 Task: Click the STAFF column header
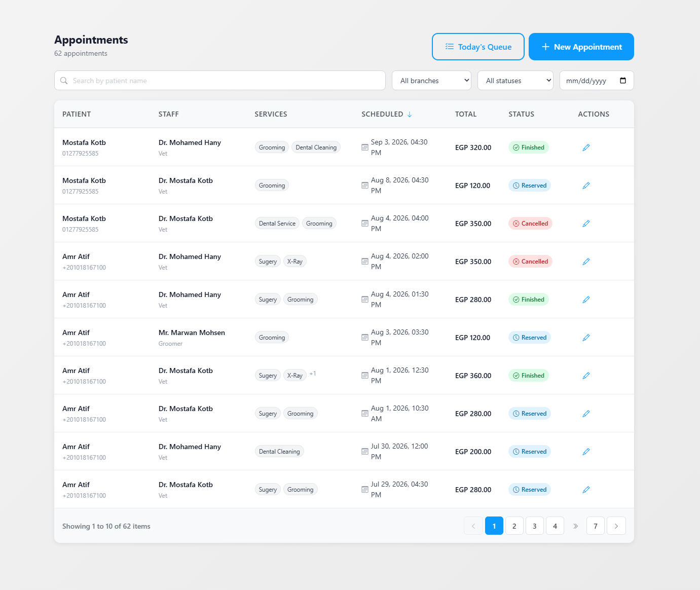(169, 115)
